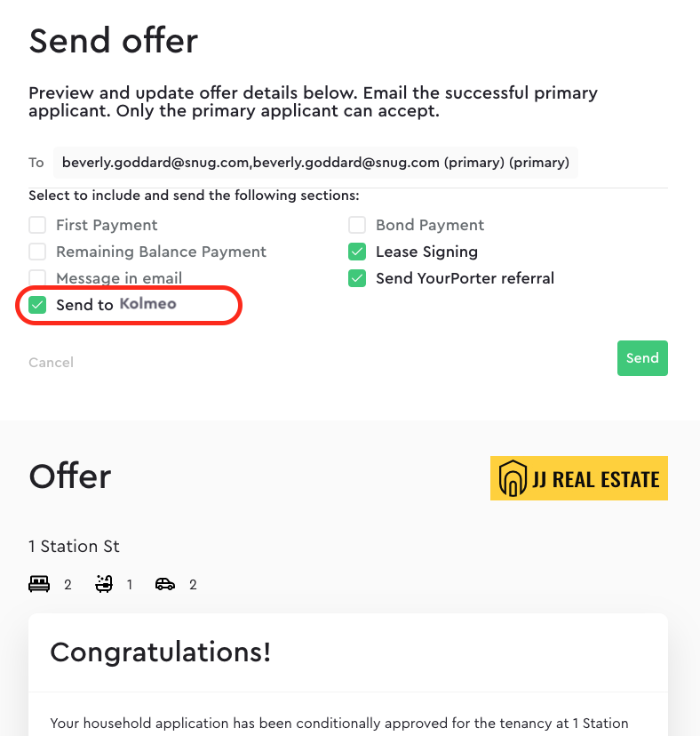Viewport: 700px width, 736px height.
Task: Enable the First Payment checkbox
Action: (37, 225)
